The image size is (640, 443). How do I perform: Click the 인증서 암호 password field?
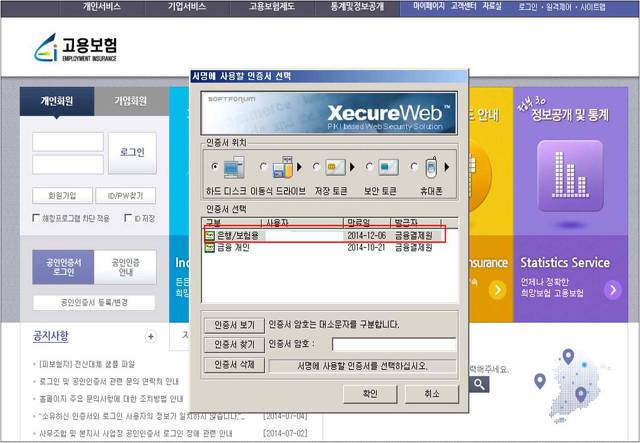point(394,345)
